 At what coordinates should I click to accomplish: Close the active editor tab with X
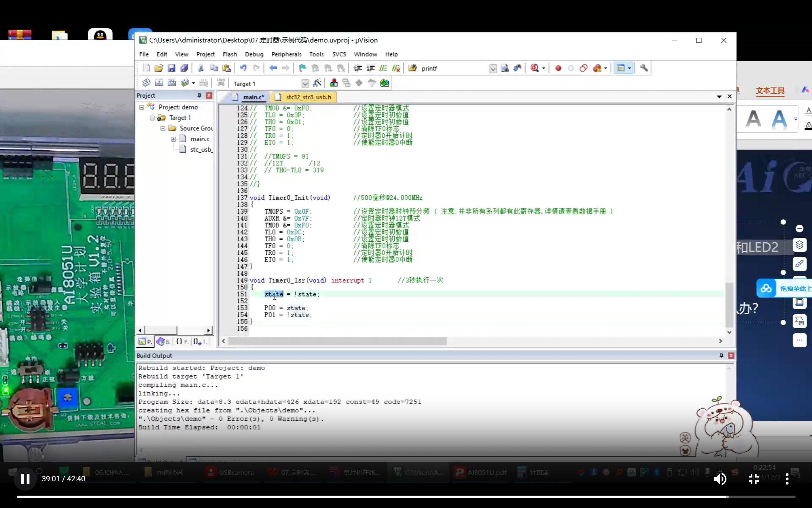[730, 97]
